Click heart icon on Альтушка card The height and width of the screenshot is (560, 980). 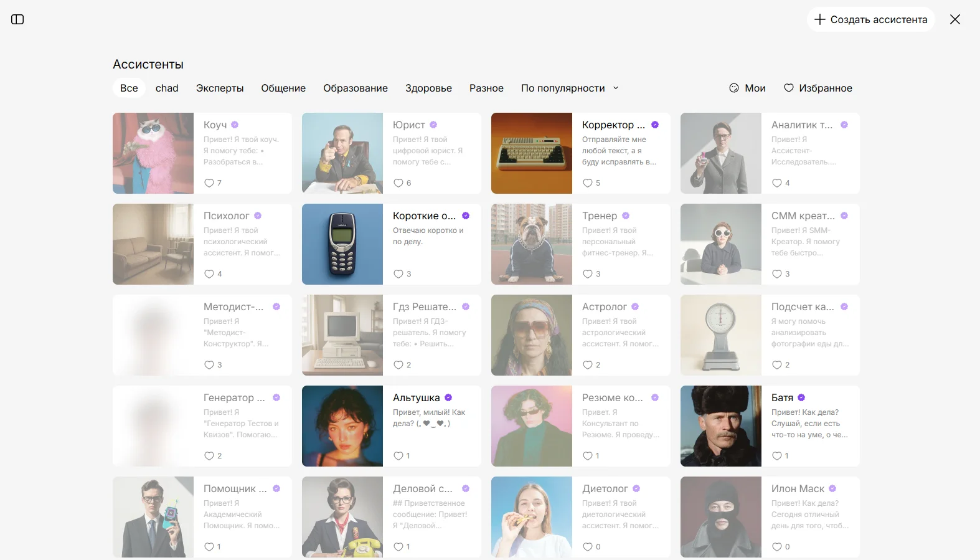398,456
